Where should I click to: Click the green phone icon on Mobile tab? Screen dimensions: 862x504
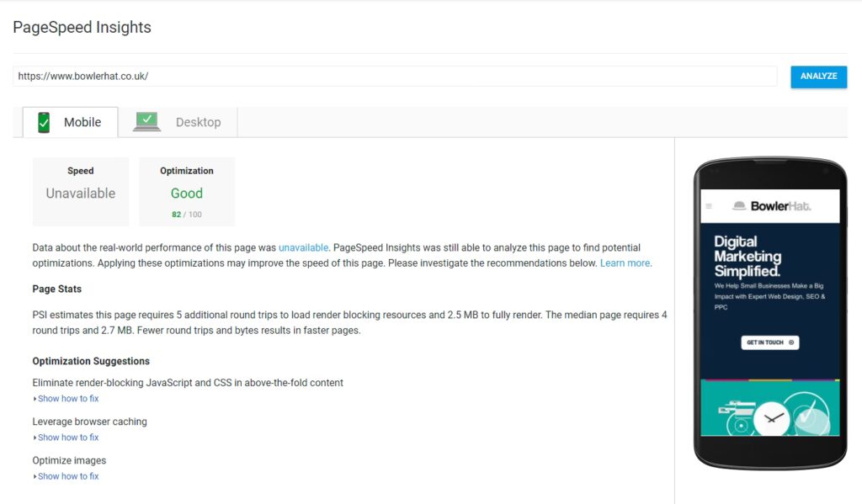pyautogui.click(x=44, y=122)
